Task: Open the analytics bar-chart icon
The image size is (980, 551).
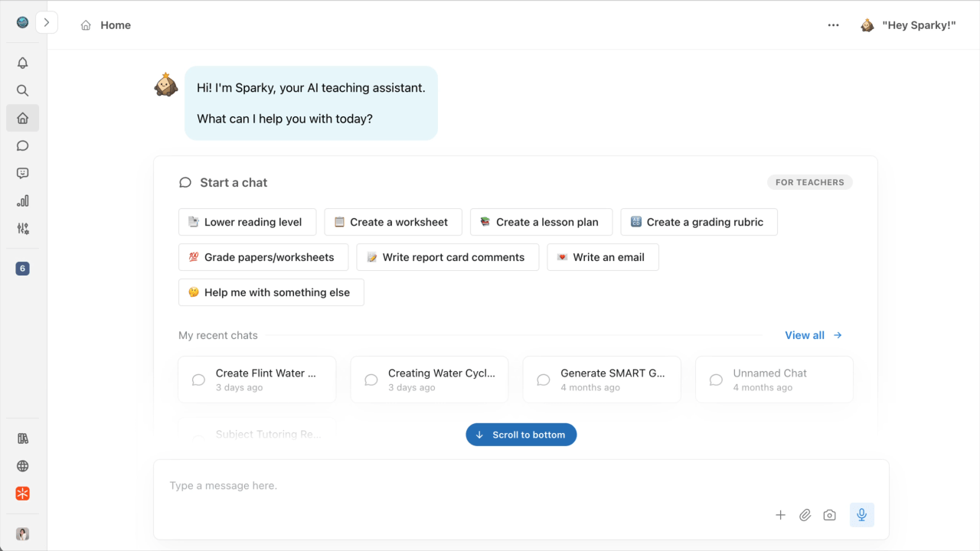Action: (x=22, y=201)
